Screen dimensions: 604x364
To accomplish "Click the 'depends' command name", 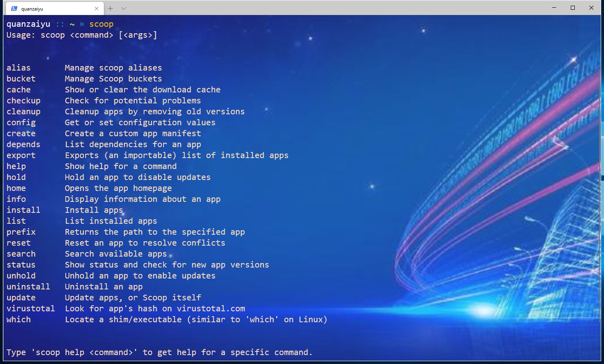I will coord(24,144).
